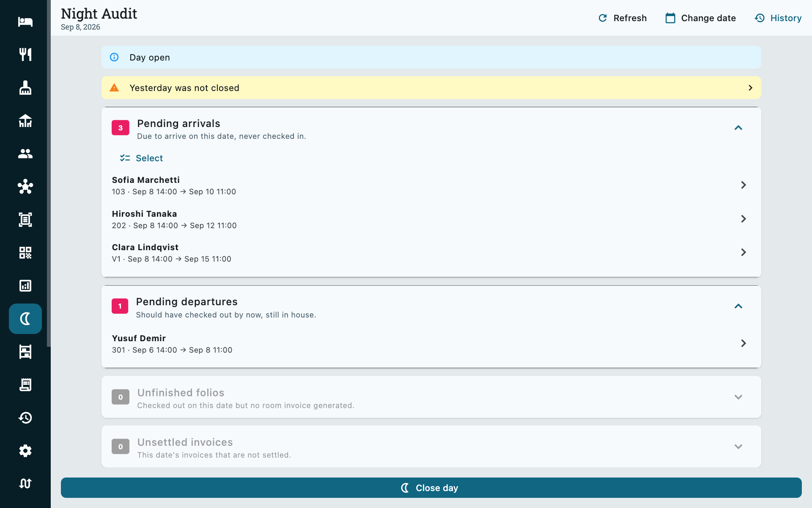Click the name Sofia Marchetti

[x=145, y=180]
